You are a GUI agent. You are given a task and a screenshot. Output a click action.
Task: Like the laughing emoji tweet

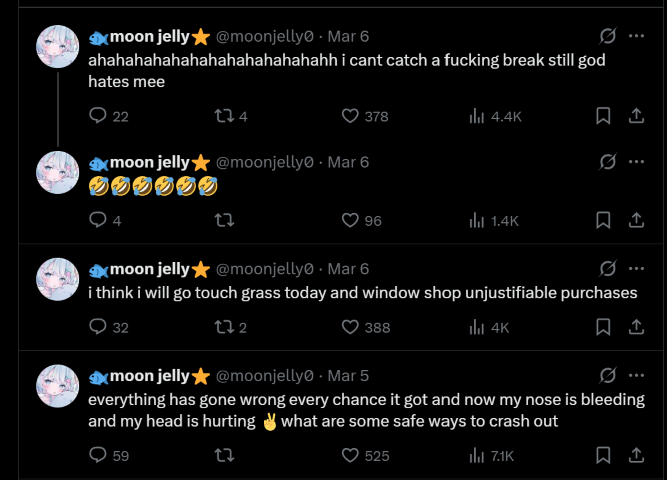click(x=350, y=220)
